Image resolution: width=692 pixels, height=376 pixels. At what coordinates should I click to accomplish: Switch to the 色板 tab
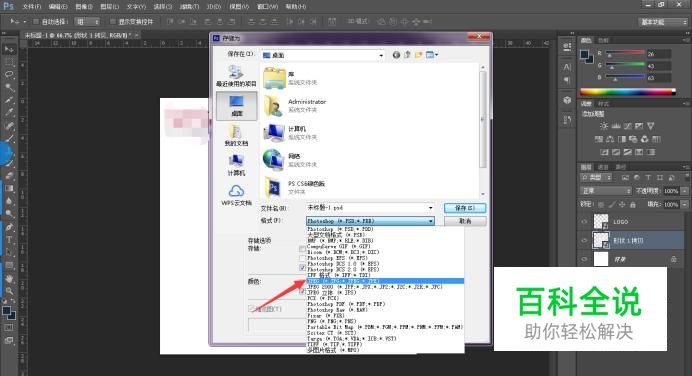603,40
